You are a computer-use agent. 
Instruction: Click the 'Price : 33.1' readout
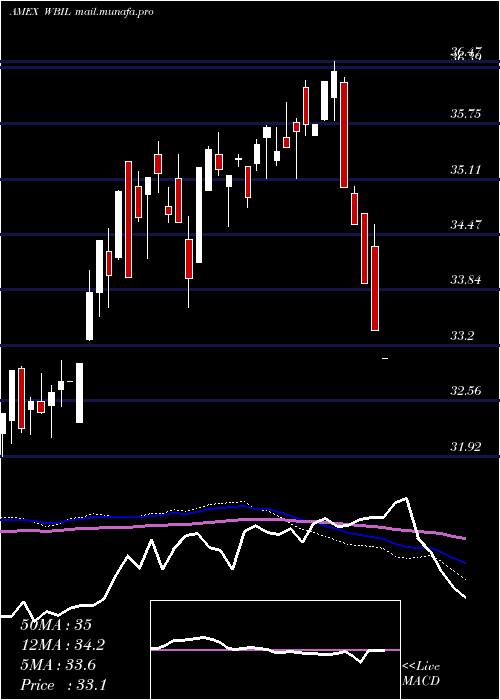[63, 685]
